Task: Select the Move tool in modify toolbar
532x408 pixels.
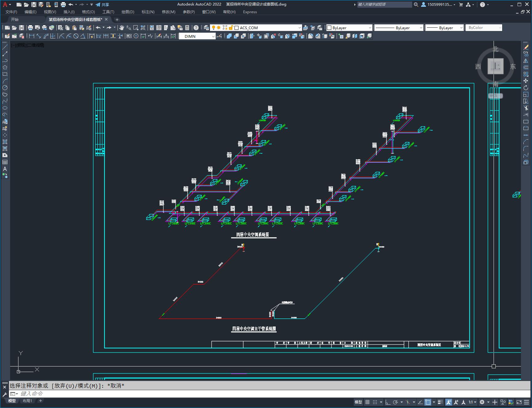Action: (x=526, y=81)
